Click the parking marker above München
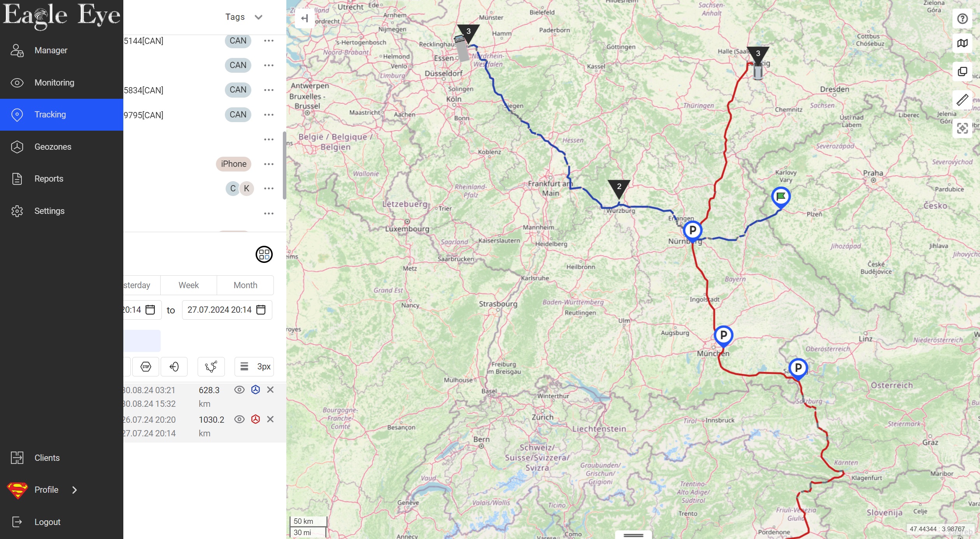The height and width of the screenshot is (539, 980). (724, 335)
